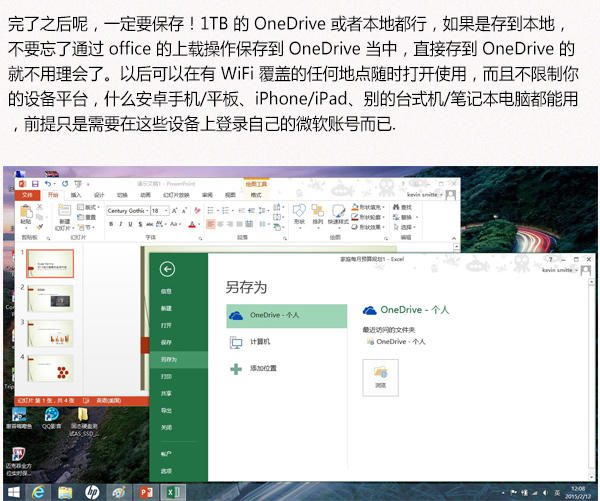Click the Save icon in PowerPoint's quick access toolbar
Viewport: 600px width, 501px height.
[x=35, y=184]
